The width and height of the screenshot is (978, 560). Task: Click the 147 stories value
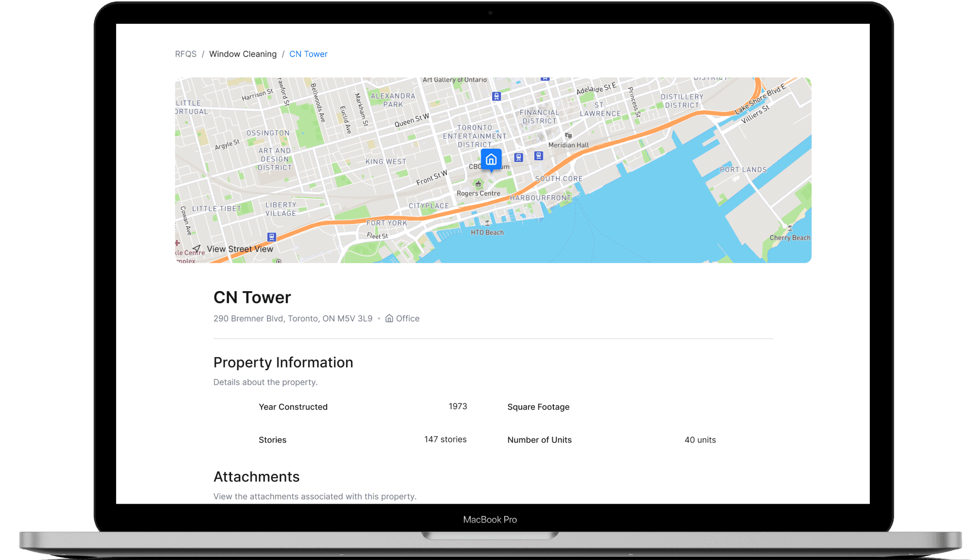coord(446,439)
